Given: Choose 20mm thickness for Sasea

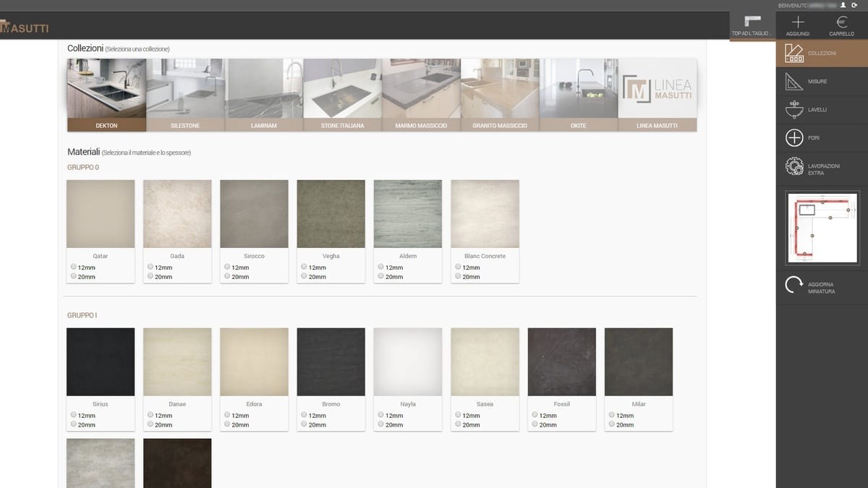Looking at the screenshot, I should (458, 424).
